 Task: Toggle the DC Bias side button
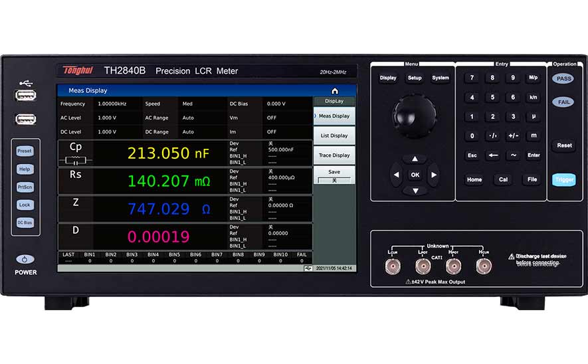point(25,223)
